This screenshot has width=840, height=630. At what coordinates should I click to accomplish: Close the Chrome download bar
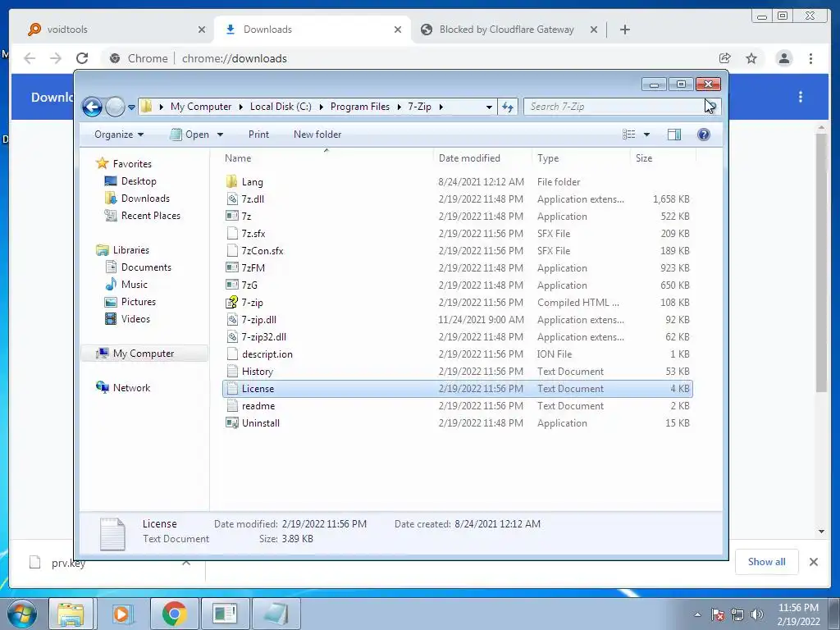(813, 561)
